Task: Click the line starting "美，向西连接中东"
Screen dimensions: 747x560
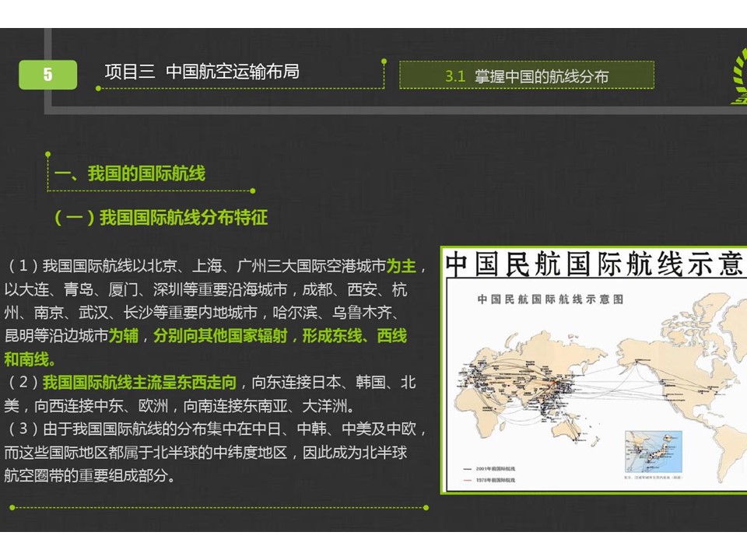Action: [x=180, y=406]
